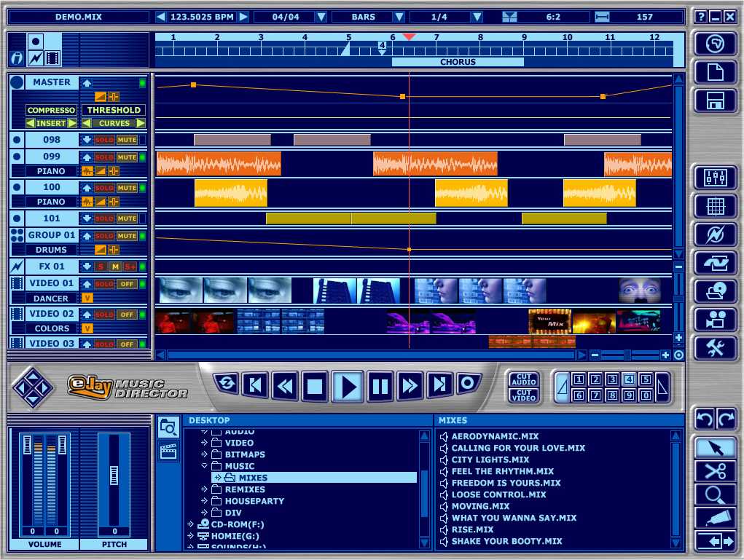The height and width of the screenshot is (560, 744).
Task: Open the mixer panel icon
Action: coord(715,178)
